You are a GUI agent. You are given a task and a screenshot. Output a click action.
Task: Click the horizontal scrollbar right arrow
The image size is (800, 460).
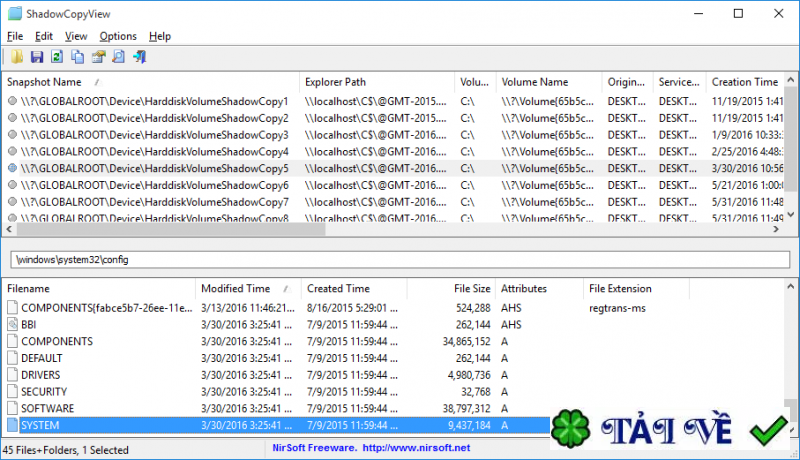click(x=777, y=229)
